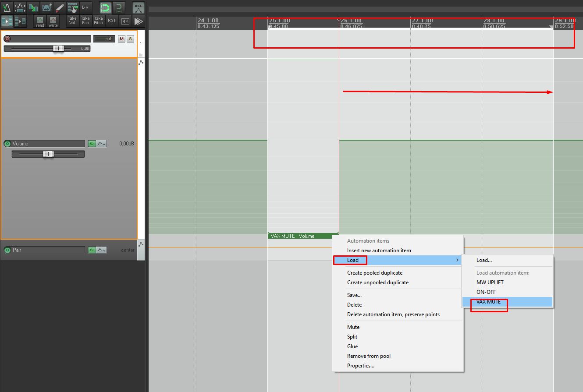Toggle the bright green snap magnet icon
This screenshot has height=392, width=583.
coord(105,7)
